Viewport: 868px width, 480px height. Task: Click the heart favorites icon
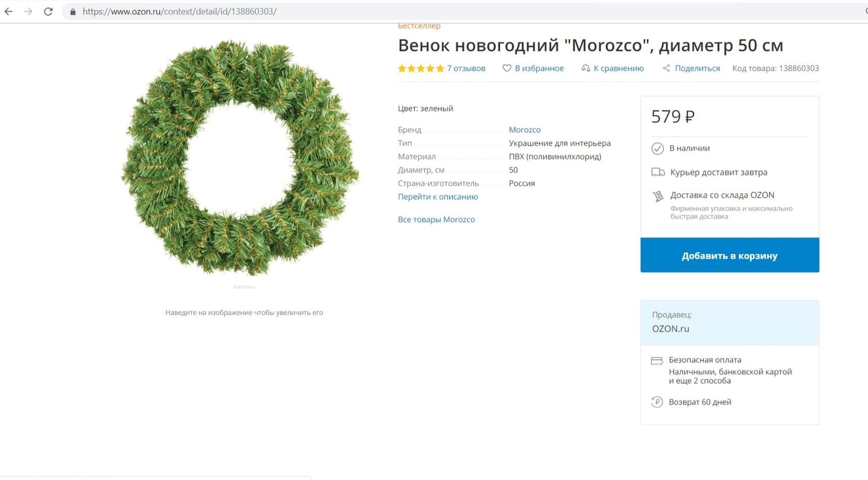(507, 68)
